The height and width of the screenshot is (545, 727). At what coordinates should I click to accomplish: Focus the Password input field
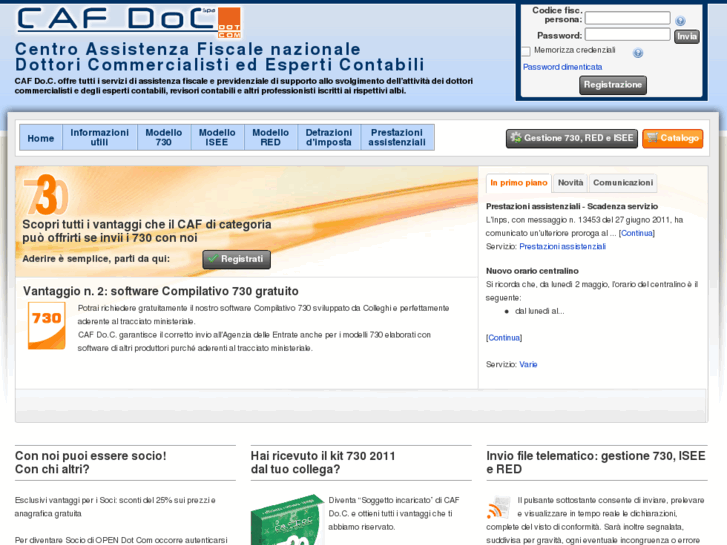[627, 35]
